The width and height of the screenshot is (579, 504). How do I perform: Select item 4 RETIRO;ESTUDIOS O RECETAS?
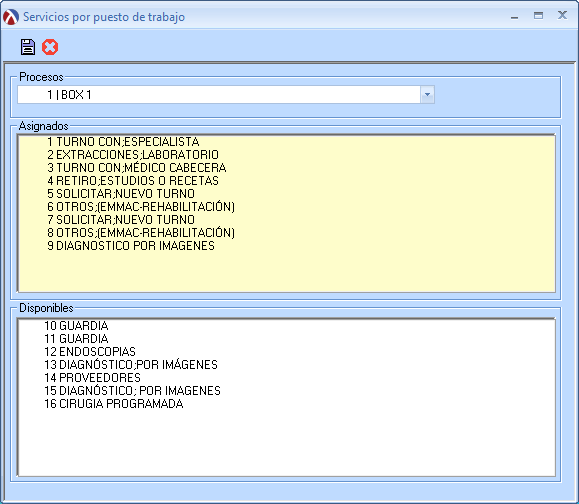pyautogui.click(x=133, y=181)
